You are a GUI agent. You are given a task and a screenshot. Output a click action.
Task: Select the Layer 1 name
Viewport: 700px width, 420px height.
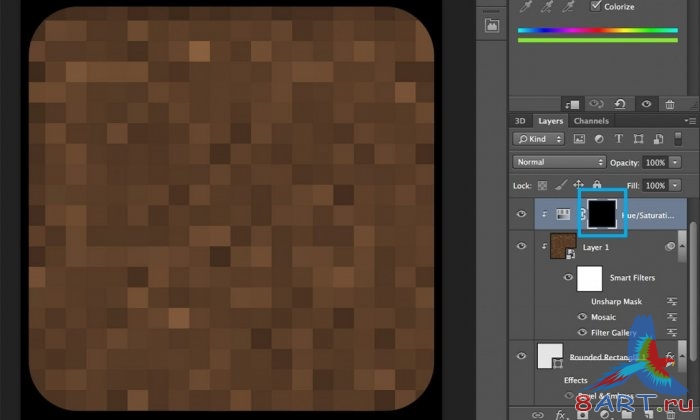(596, 247)
